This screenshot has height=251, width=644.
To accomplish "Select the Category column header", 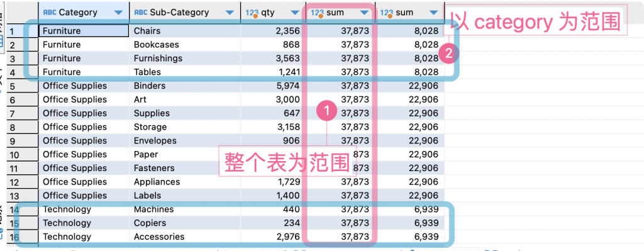I will [x=84, y=13].
